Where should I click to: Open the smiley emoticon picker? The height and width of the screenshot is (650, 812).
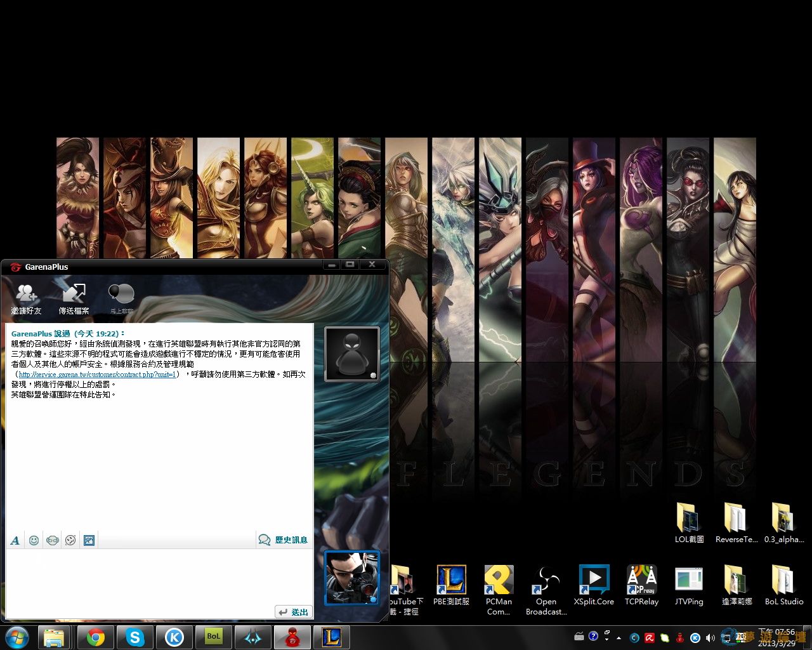pos(34,540)
